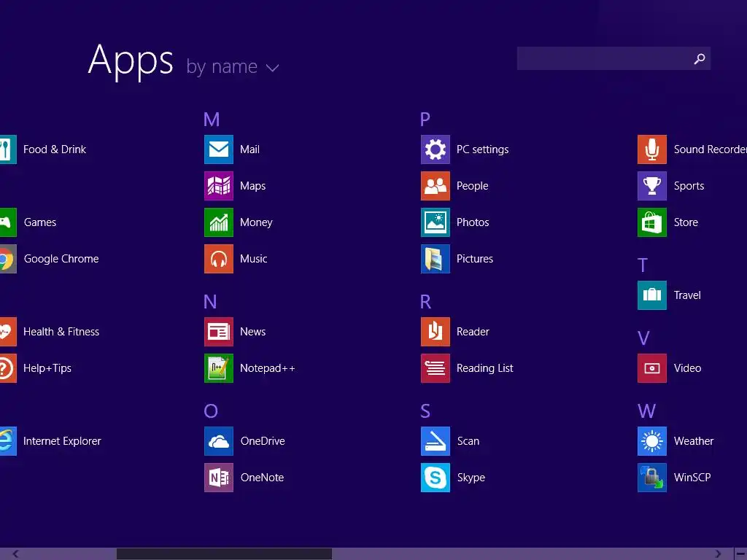The width and height of the screenshot is (747, 560).
Task: Open the Money app icon
Action: click(219, 222)
